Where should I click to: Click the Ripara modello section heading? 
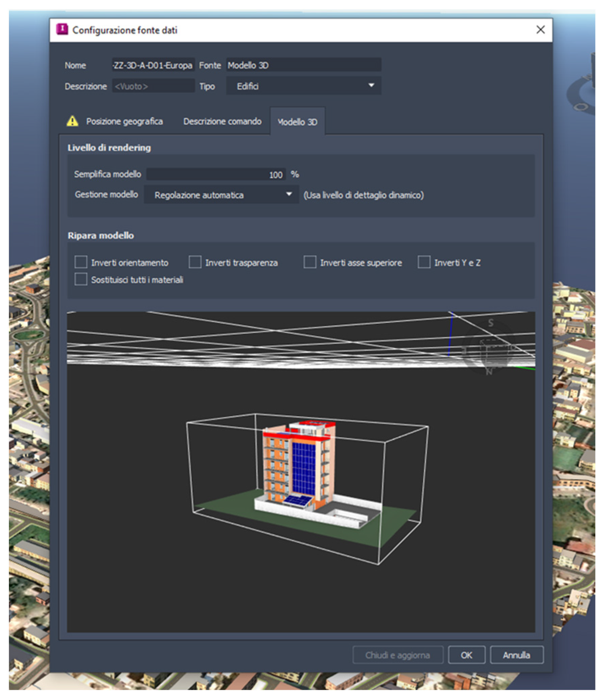pyautogui.click(x=100, y=235)
